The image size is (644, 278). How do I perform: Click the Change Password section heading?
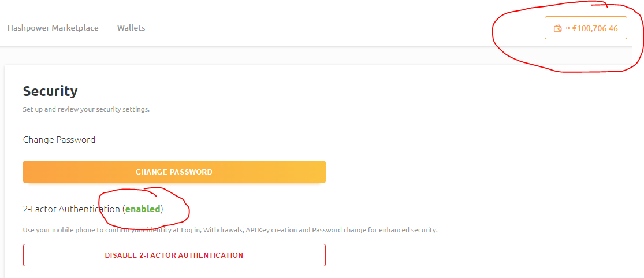coord(59,139)
